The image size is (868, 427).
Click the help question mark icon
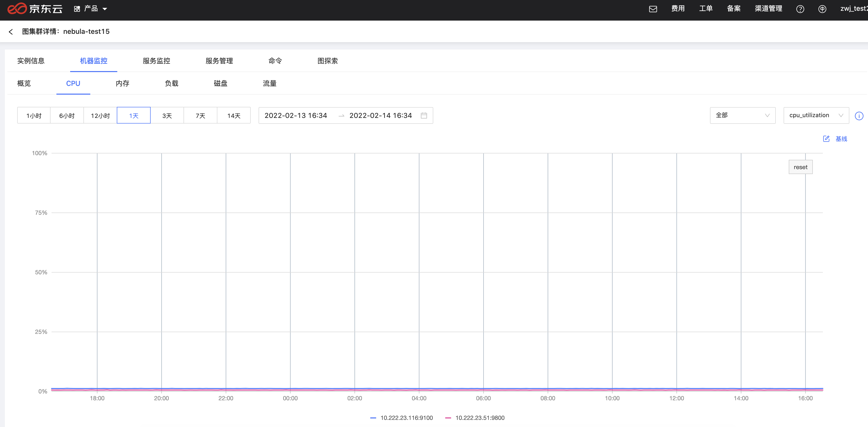coord(800,9)
